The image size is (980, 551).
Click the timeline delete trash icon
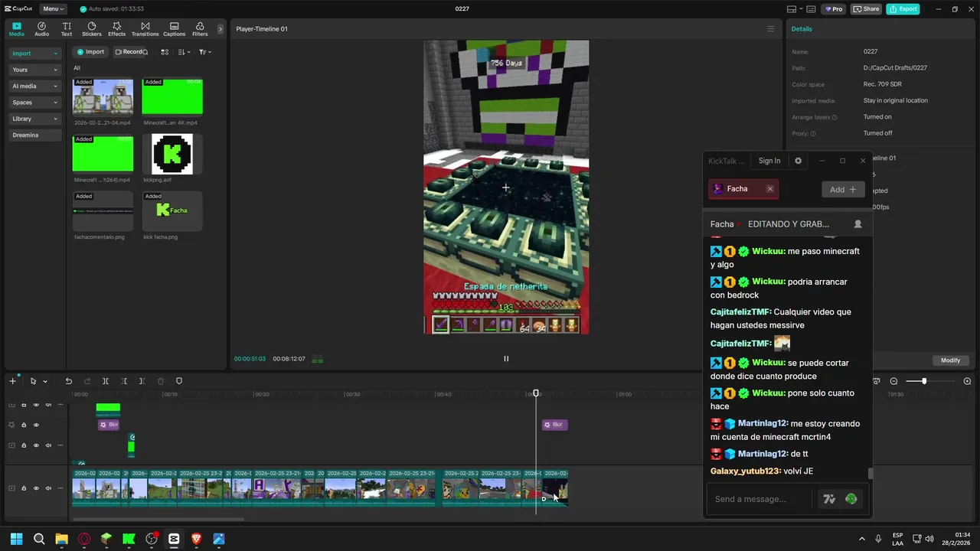pyautogui.click(x=161, y=381)
